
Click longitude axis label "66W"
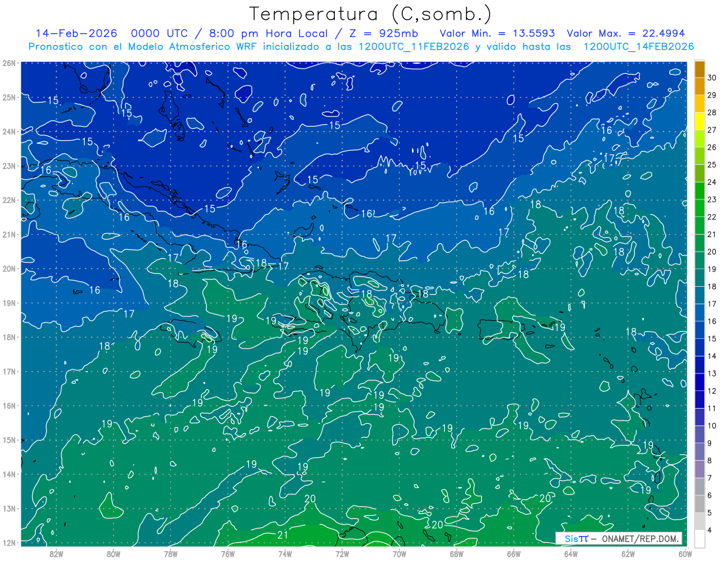point(514,554)
